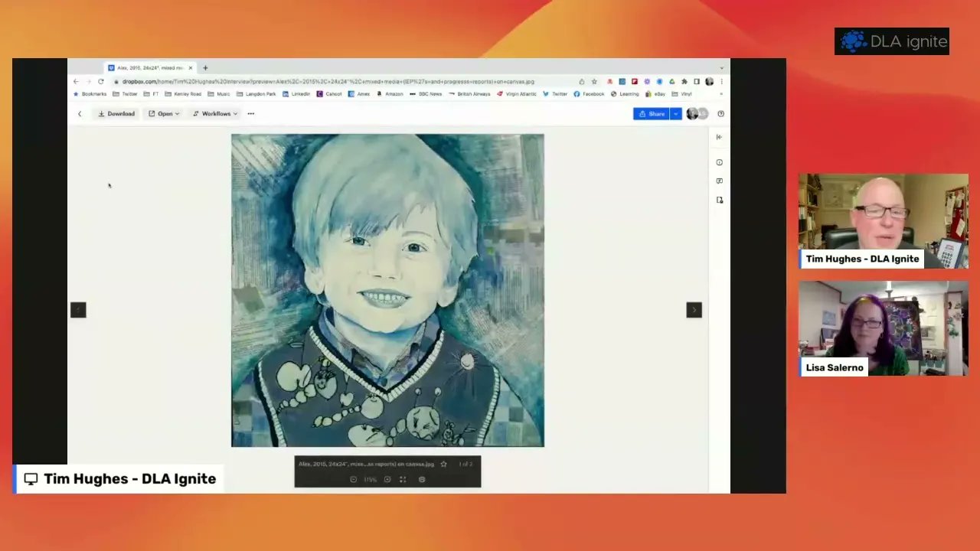Click the 115% zoom level value
Screen dimensions: 980x551
click(x=370, y=480)
